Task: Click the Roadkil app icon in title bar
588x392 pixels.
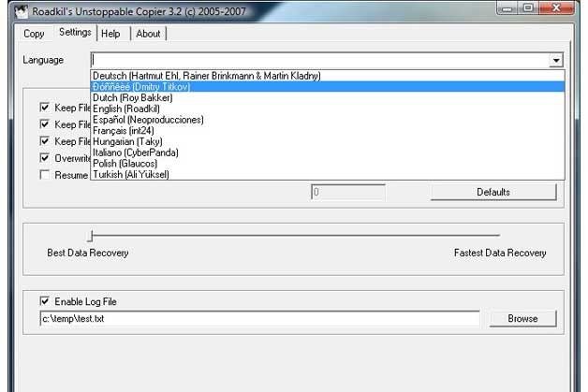Action: [21, 11]
